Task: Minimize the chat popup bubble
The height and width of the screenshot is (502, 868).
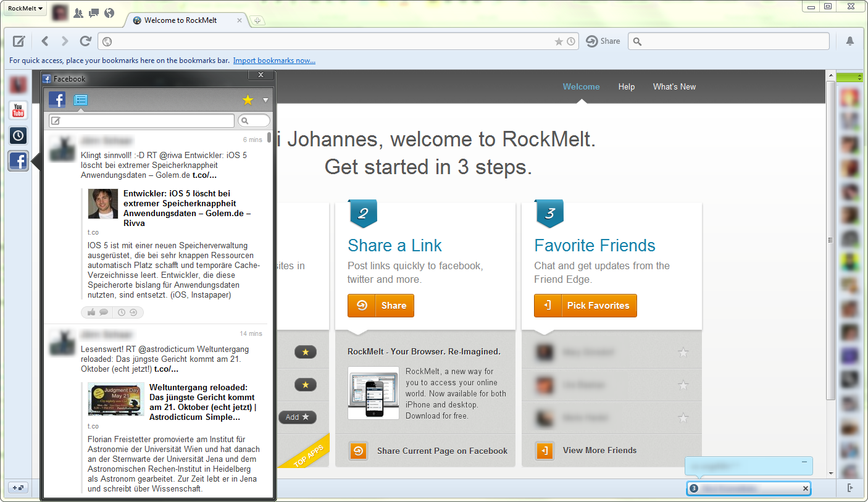Action: pos(804,462)
